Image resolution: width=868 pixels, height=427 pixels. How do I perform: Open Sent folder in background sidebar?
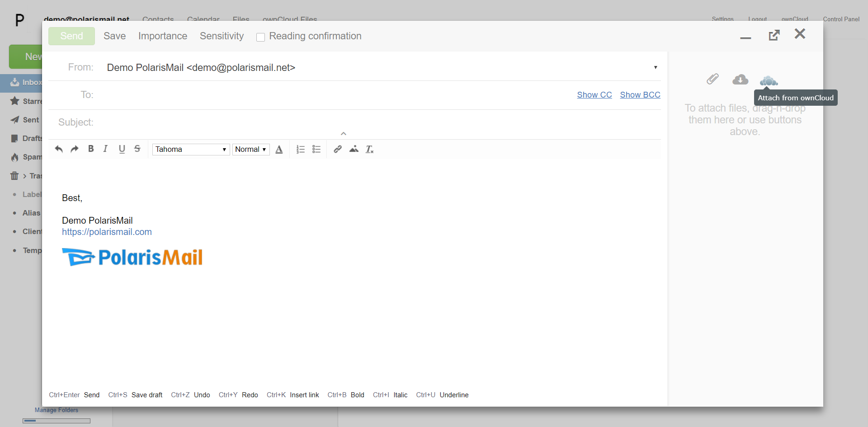[25, 120]
